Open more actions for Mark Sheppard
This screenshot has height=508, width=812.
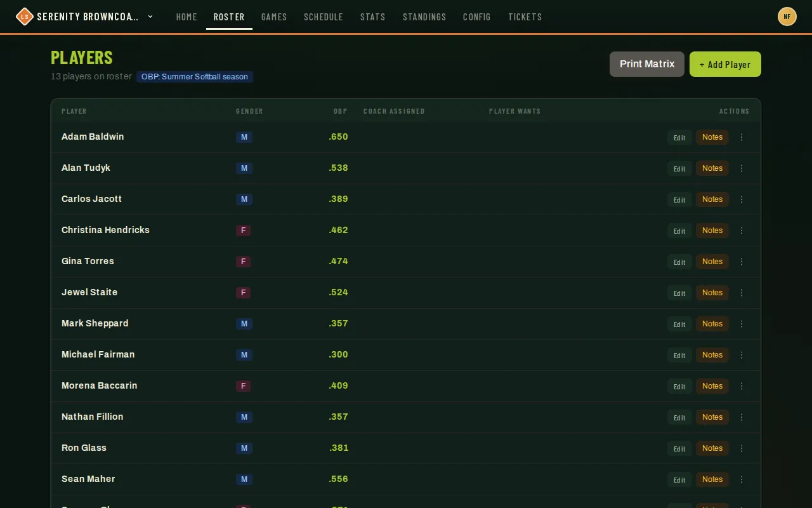coord(742,324)
